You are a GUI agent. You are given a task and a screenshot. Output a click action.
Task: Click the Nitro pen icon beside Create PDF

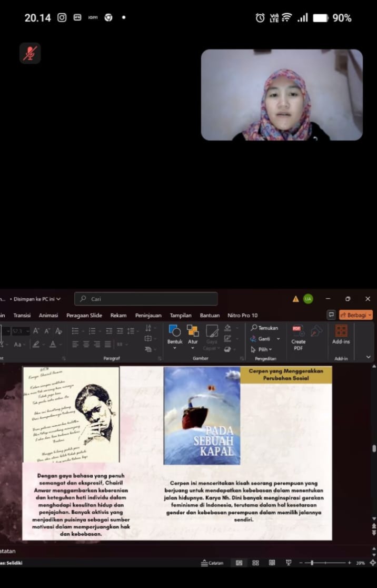[316, 331]
